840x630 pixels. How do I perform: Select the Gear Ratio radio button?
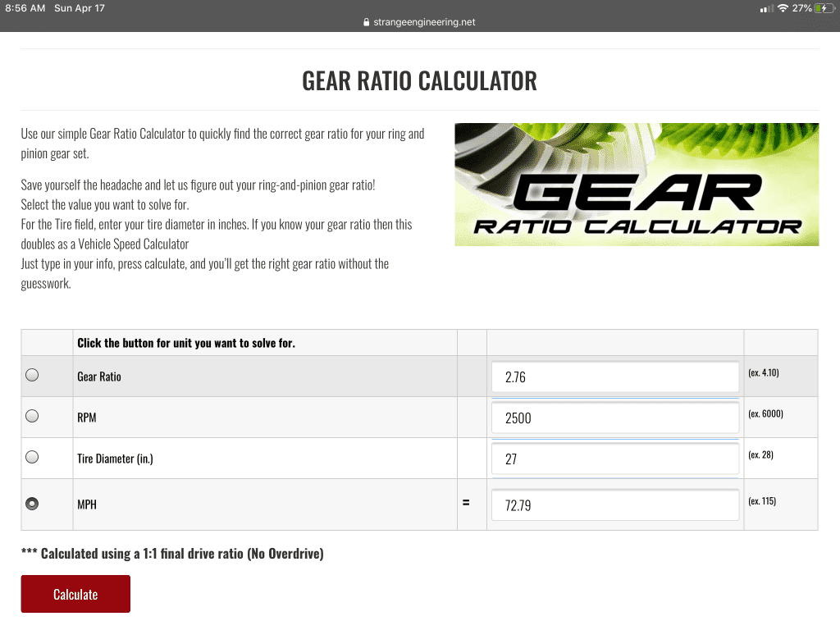(32, 376)
